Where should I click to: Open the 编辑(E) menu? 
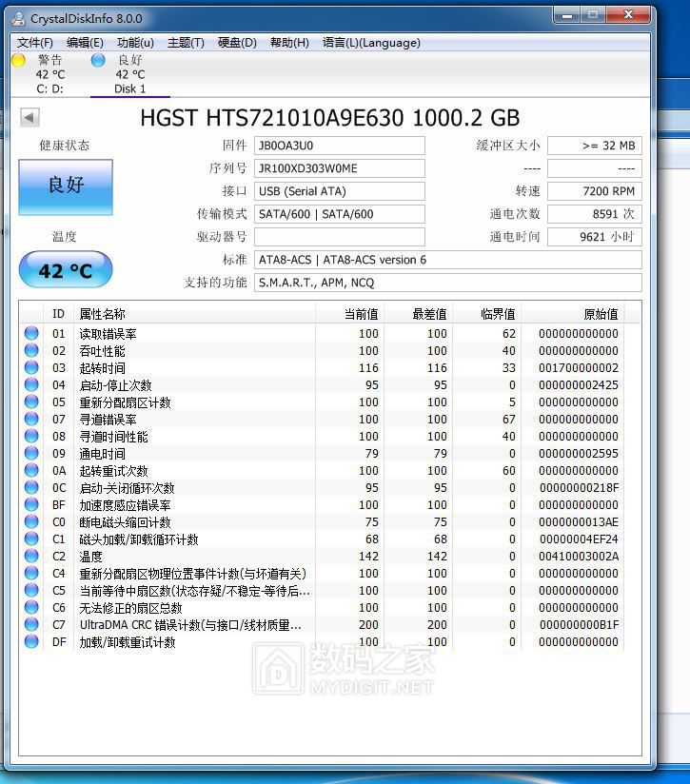[85, 43]
